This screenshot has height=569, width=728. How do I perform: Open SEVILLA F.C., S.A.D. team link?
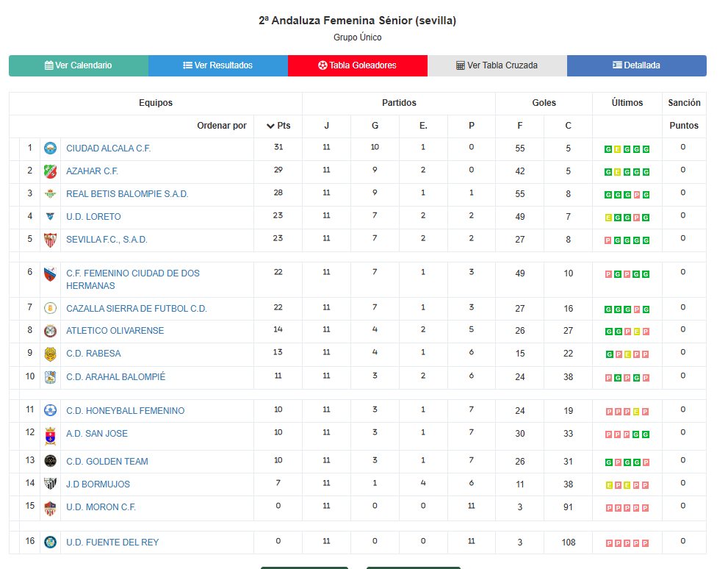[107, 240]
